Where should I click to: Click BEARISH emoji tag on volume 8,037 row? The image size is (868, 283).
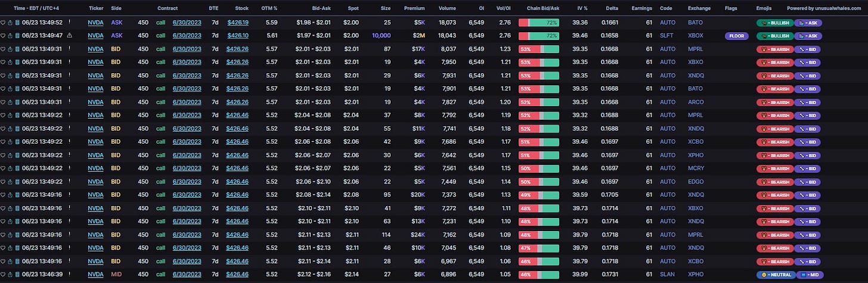pos(774,49)
